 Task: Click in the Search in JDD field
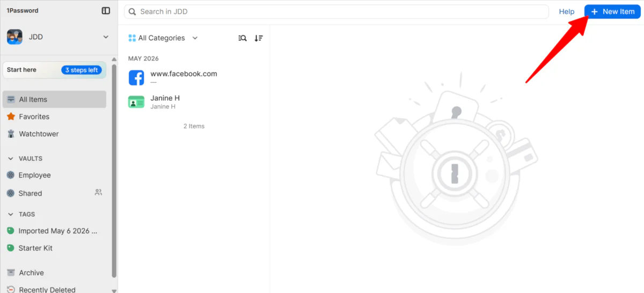tap(336, 12)
